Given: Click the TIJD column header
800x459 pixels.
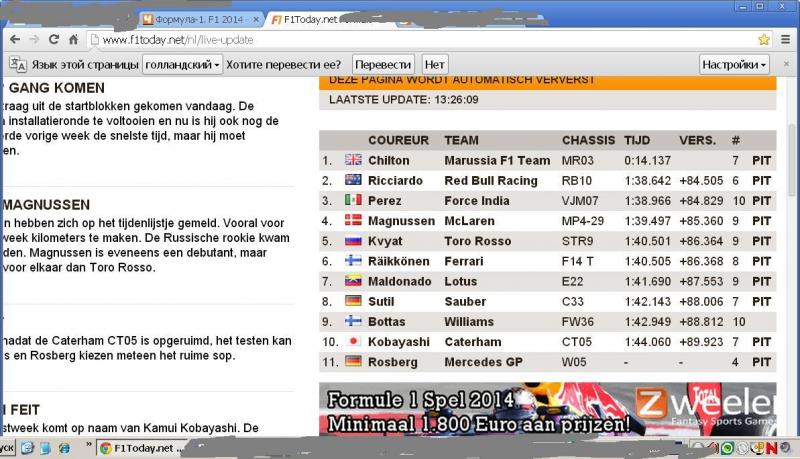Looking at the screenshot, I should click(637, 140).
